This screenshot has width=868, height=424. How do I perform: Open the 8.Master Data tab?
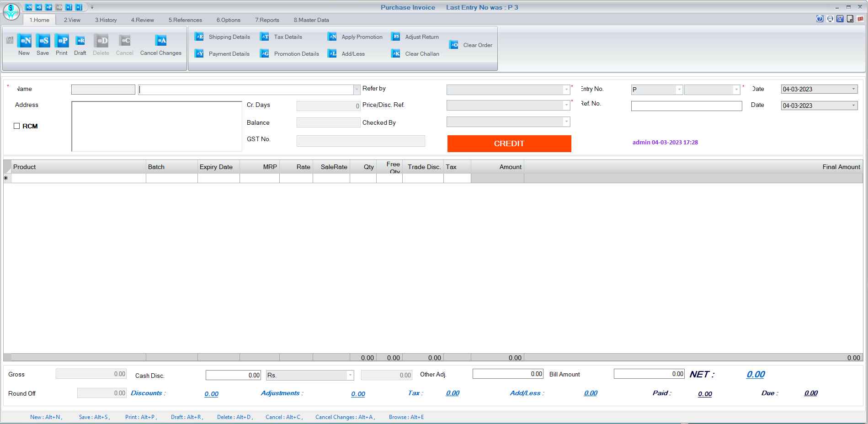click(310, 20)
